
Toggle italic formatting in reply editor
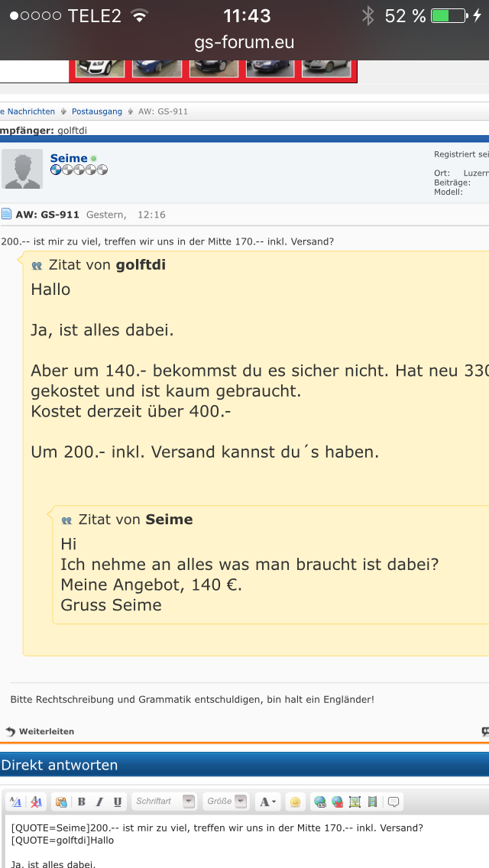[99, 802]
